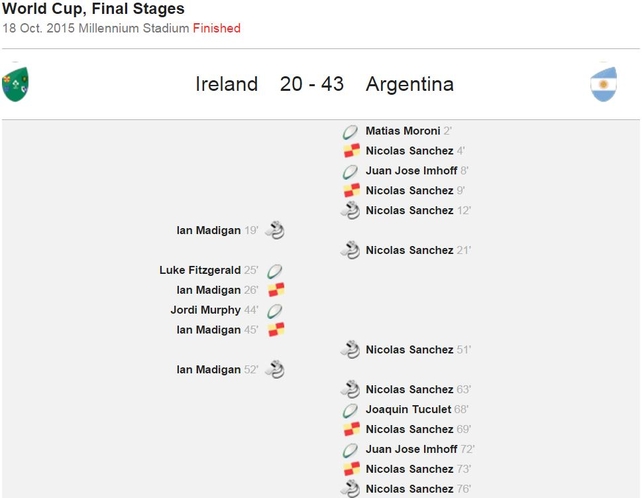Screen dimensions: 642x498
Task: Click the try ball icon beside Joaquin Tuculet
Action: coord(350,410)
